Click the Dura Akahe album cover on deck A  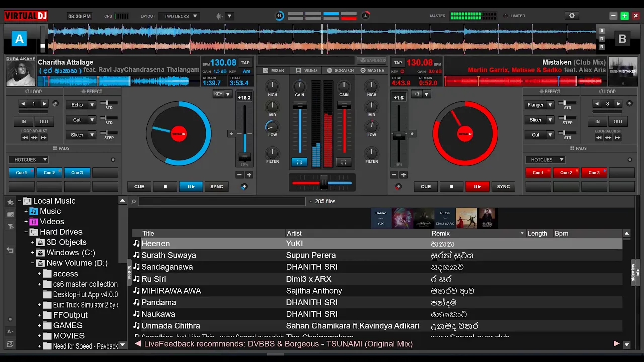pyautogui.click(x=21, y=71)
